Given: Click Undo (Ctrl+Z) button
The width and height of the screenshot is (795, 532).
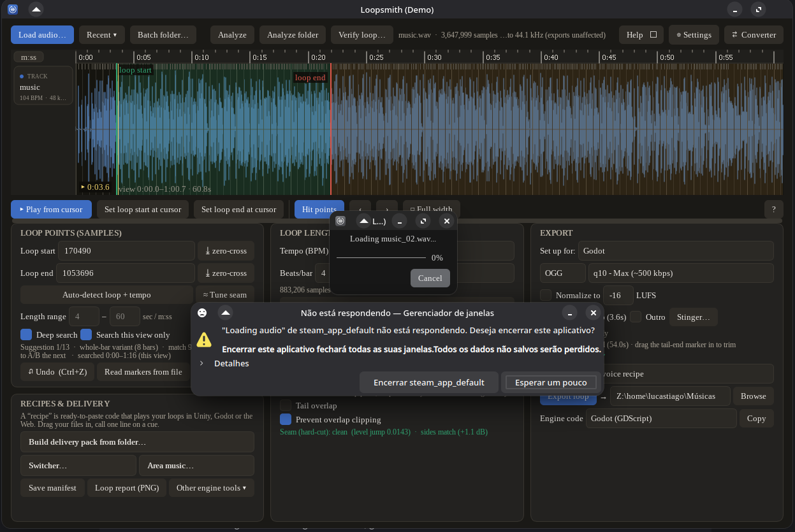Looking at the screenshot, I should [x=57, y=372].
